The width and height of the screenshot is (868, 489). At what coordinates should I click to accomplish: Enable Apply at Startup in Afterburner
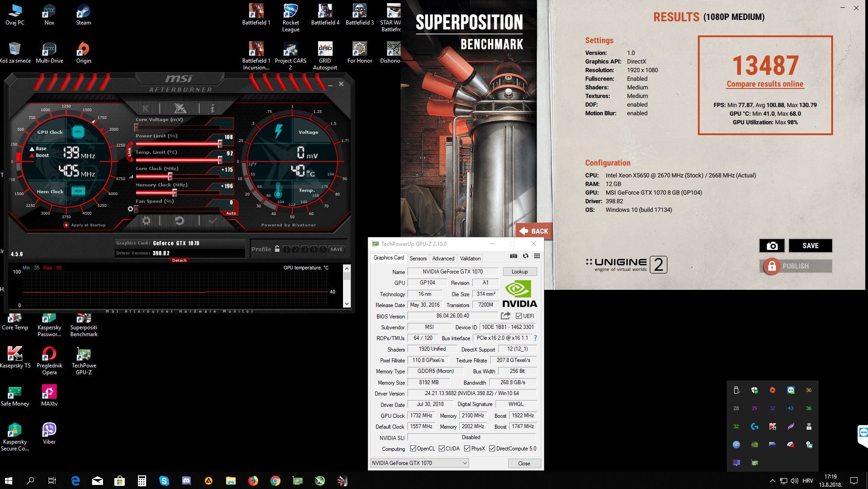(x=67, y=225)
